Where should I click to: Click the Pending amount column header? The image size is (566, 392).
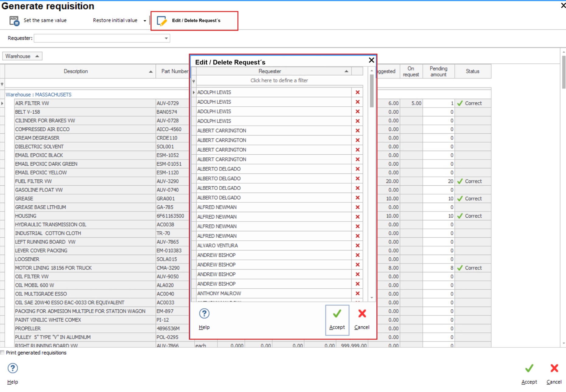point(439,71)
